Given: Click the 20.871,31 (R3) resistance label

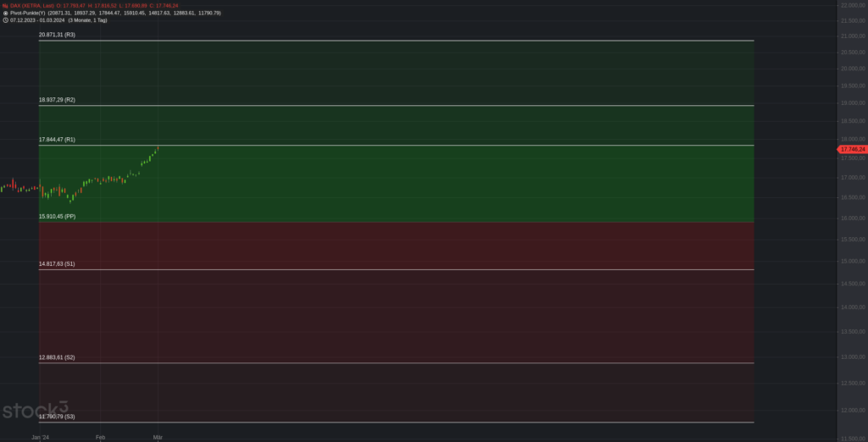Looking at the screenshot, I should (57, 35).
